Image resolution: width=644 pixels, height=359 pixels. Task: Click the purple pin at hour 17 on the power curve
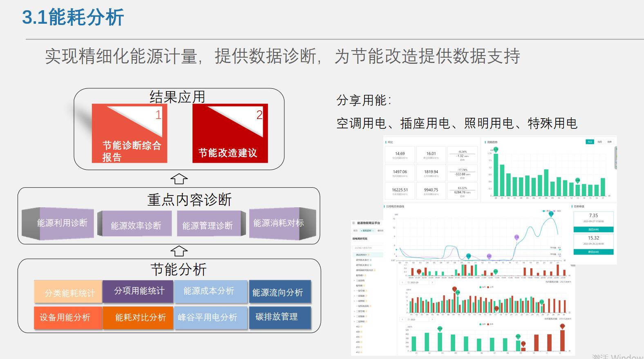point(517,237)
